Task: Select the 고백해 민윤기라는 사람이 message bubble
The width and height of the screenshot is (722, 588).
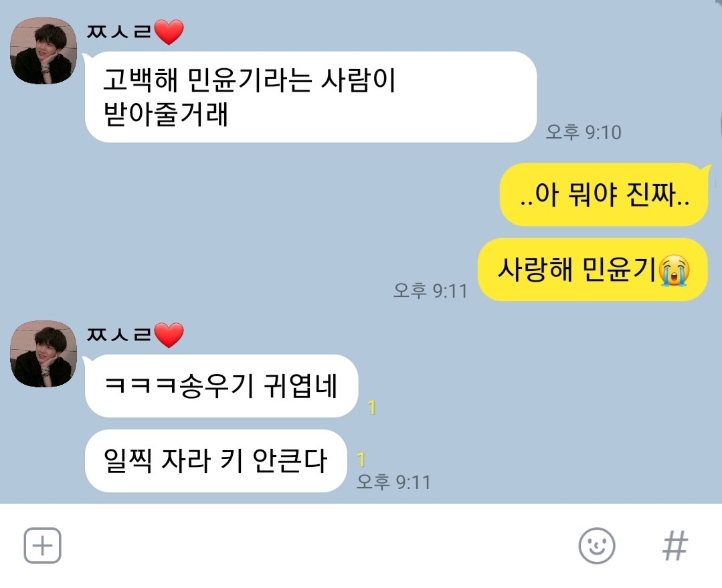Action: (310, 97)
